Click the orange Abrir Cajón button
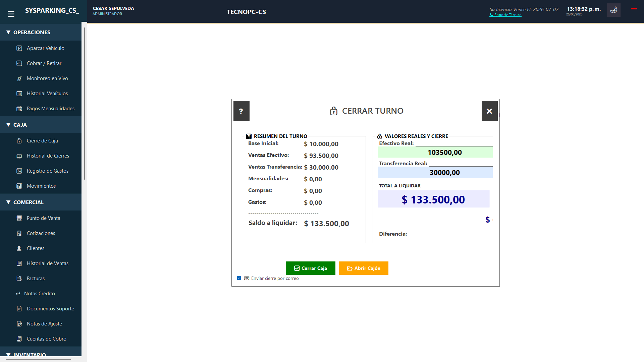Image resolution: width=644 pixels, height=362 pixels. click(363, 268)
